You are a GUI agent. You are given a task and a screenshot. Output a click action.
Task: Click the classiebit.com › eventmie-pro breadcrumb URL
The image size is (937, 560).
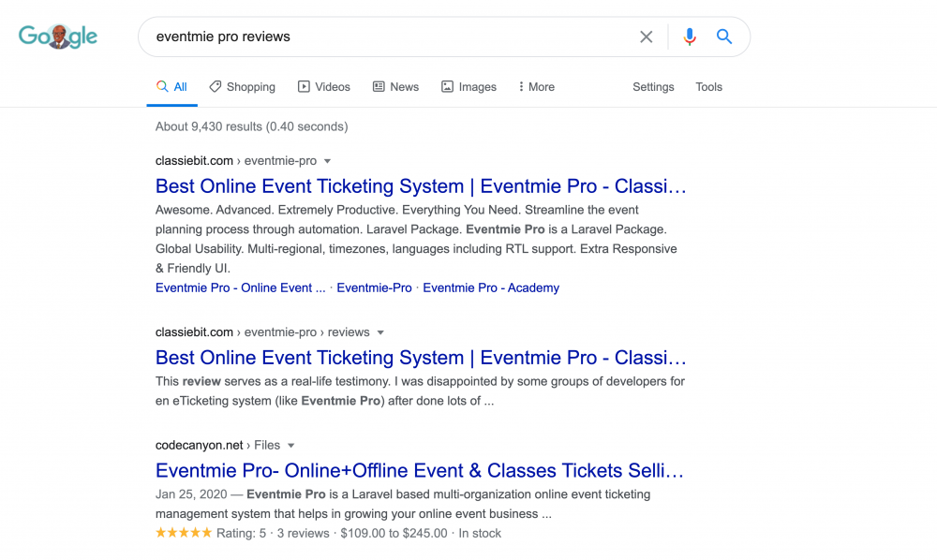pyautogui.click(x=236, y=160)
